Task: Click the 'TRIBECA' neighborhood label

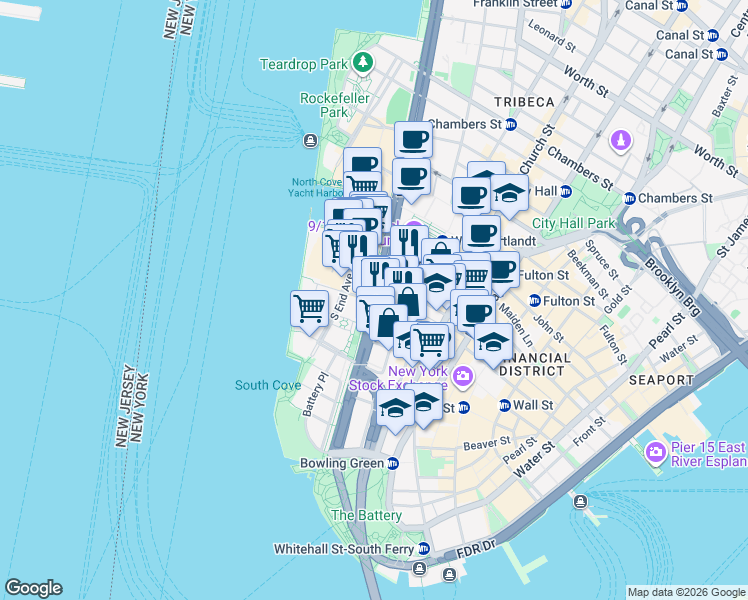Action: [x=524, y=102]
